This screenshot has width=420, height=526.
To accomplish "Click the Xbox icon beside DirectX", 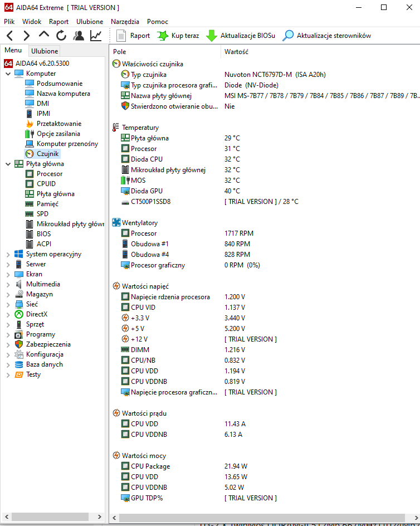I will (19, 314).
